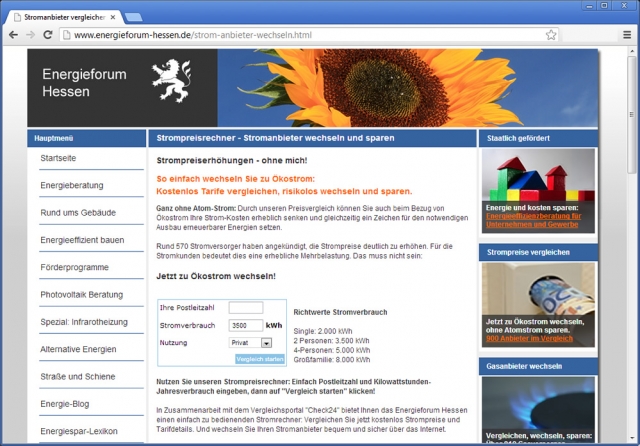Close the Stromanbieter vergleichen tab

pyautogui.click(x=113, y=17)
